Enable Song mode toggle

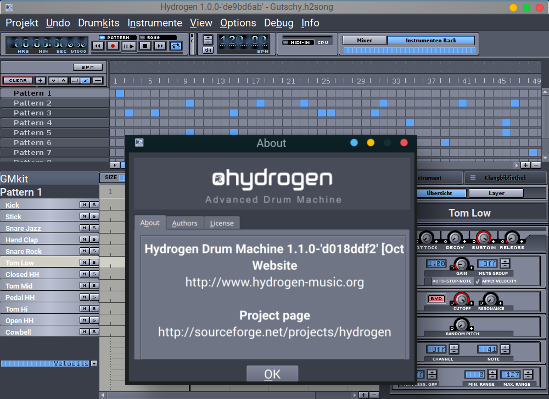click(x=158, y=37)
